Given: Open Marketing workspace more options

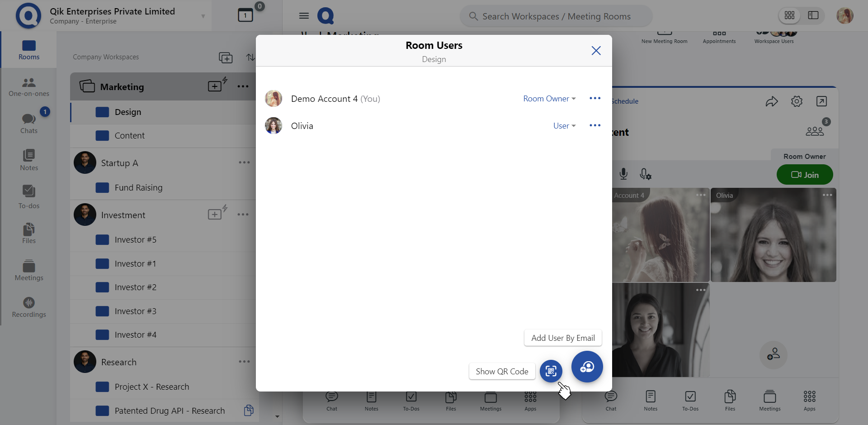Looking at the screenshot, I should tap(243, 86).
